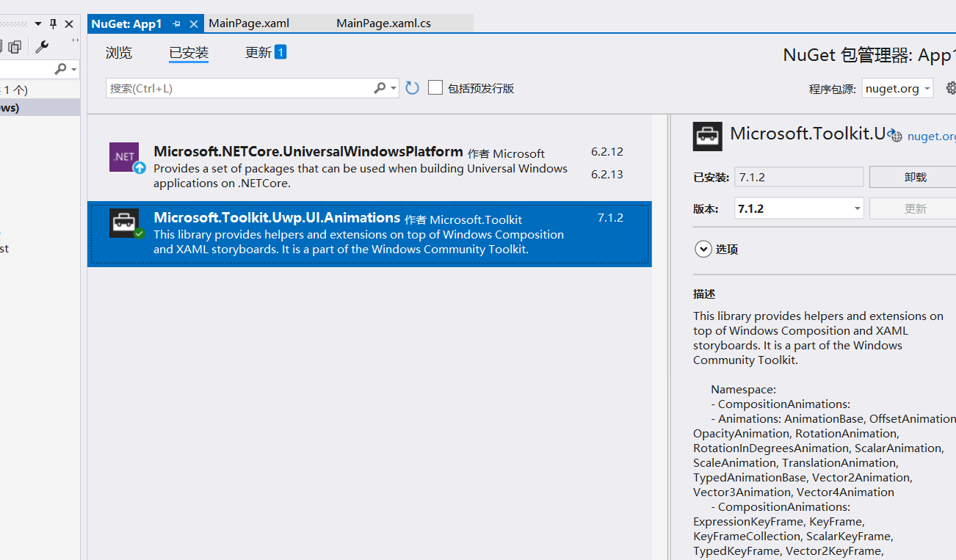
Task: Expand the package search history dropdown arrow
Action: (x=394, y=89)
